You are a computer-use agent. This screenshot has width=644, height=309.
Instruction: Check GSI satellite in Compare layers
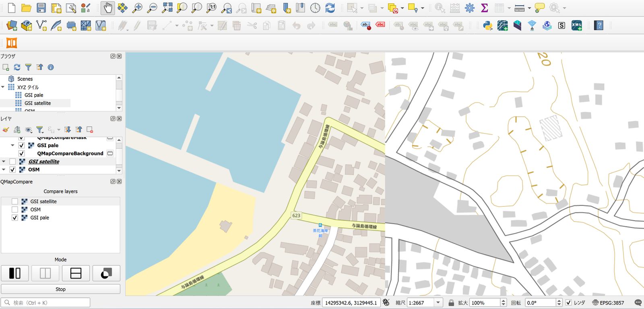point(15,202)
